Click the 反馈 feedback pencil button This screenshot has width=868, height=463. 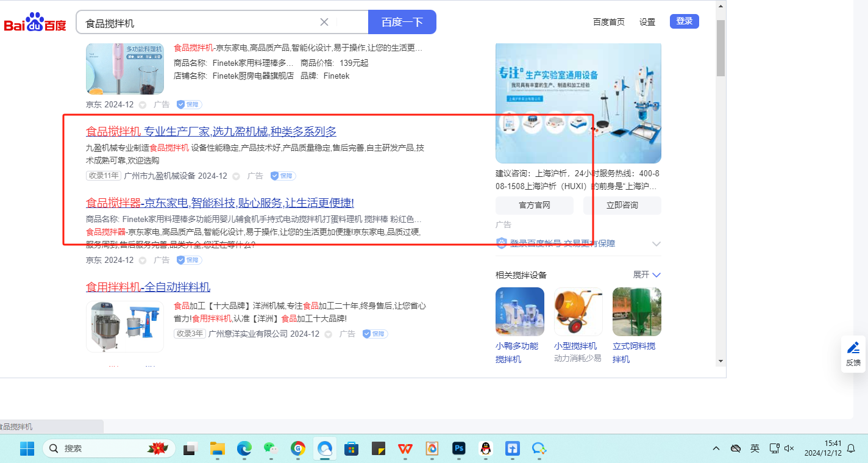click(x=853, y=353)
